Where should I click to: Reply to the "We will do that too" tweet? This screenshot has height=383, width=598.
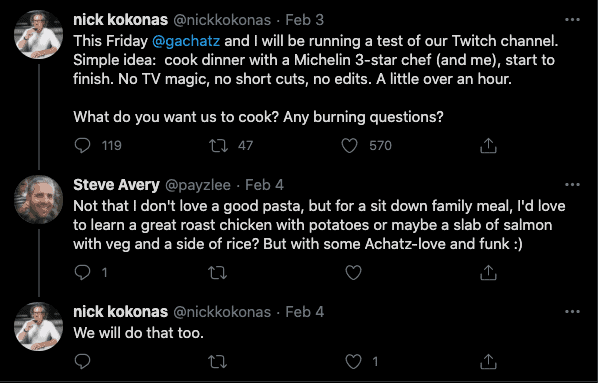(x=82, y=362)
